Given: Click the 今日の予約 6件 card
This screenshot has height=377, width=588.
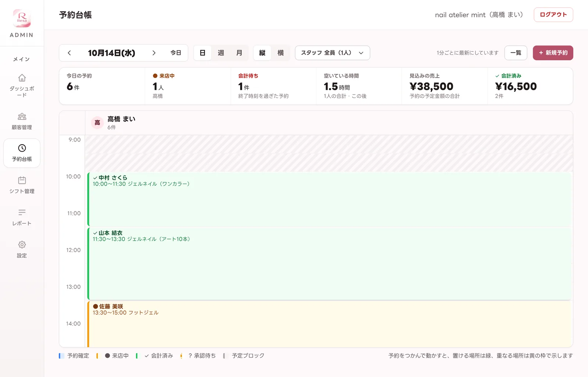Looking at the screenshot, I should 102,86.
